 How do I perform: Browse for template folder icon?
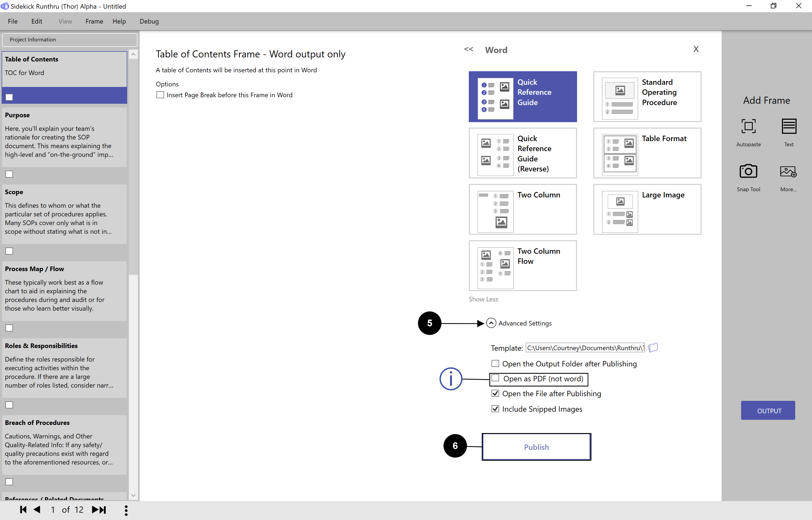click(653, 347)
